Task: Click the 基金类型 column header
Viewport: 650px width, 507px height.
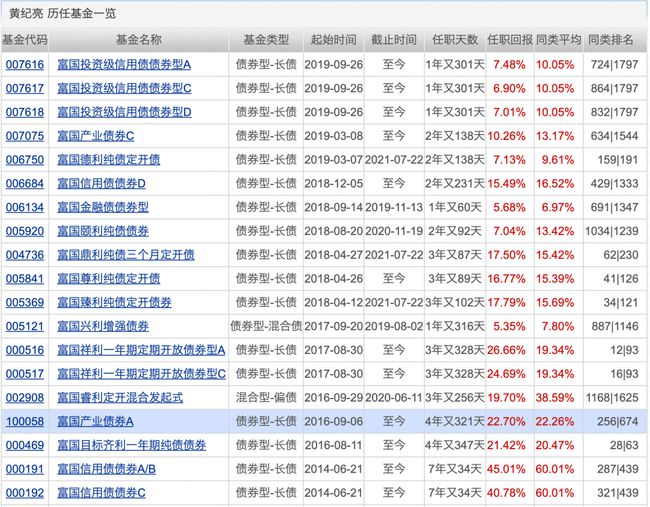Action: 266,40
